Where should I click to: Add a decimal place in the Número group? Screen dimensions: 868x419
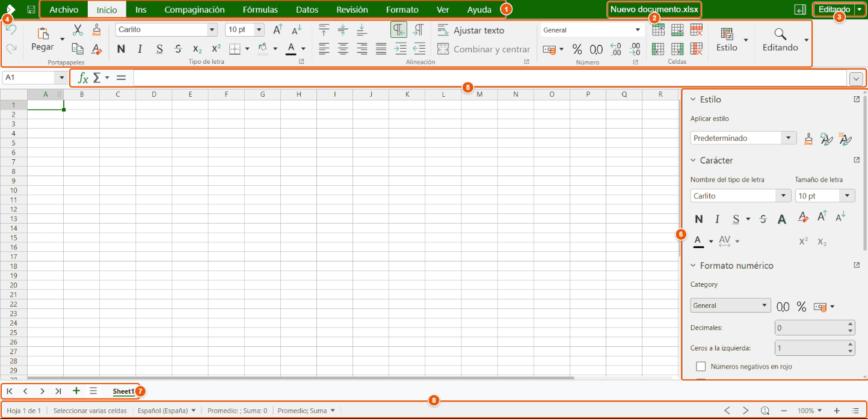(615, 49)
